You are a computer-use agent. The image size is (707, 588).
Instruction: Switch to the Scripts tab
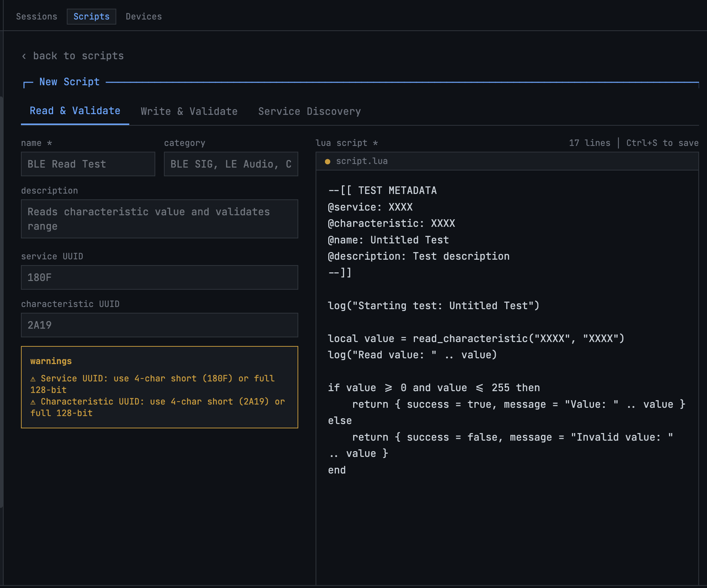[91, 17]
